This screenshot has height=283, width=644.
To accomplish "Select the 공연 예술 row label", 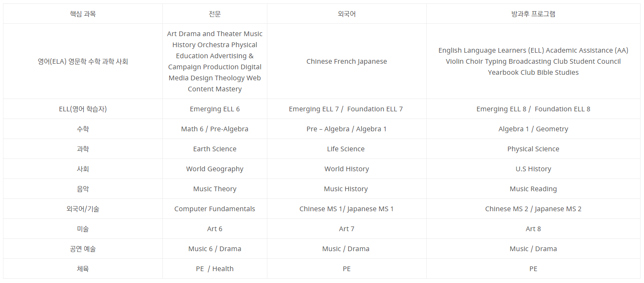I will [x=83, y=249].
